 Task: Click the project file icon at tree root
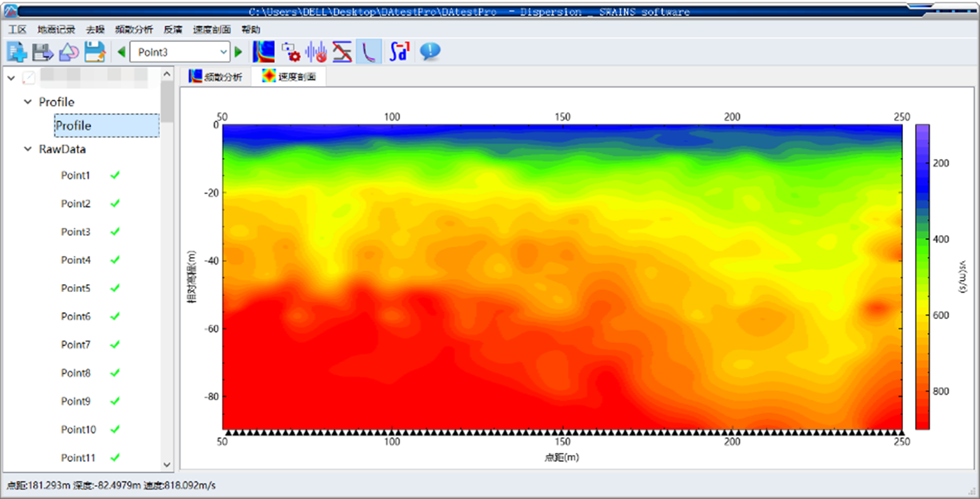click(x=29, y=77)
